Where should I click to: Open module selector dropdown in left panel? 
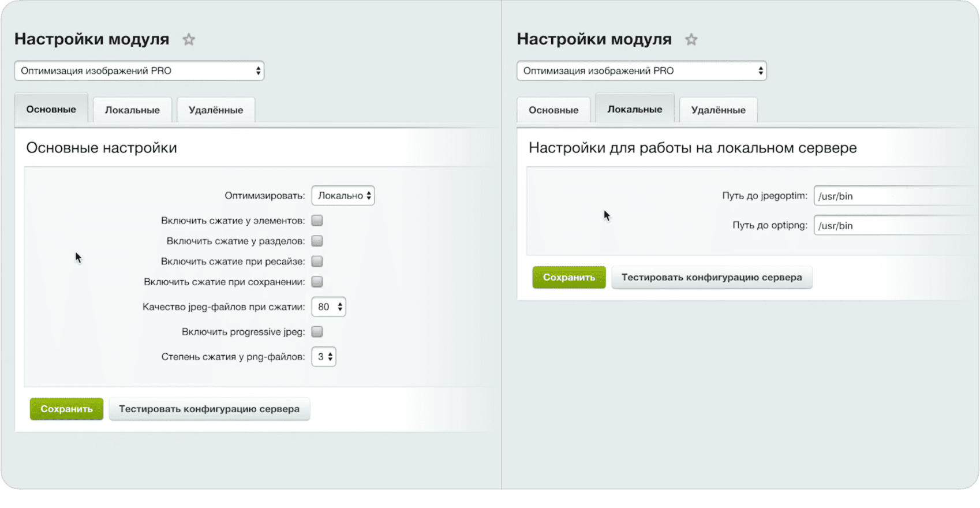(139, 71)
